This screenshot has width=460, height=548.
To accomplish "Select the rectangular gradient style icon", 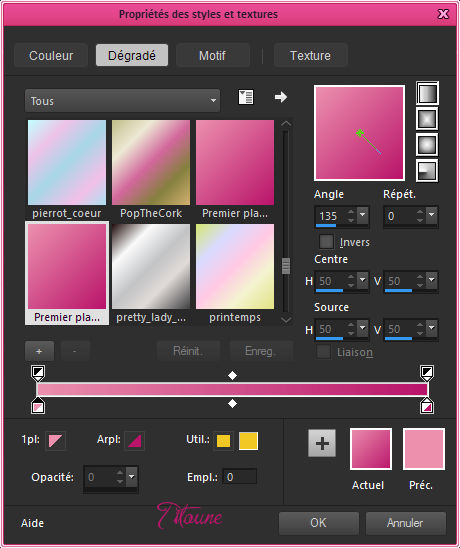I will point(427,119).
